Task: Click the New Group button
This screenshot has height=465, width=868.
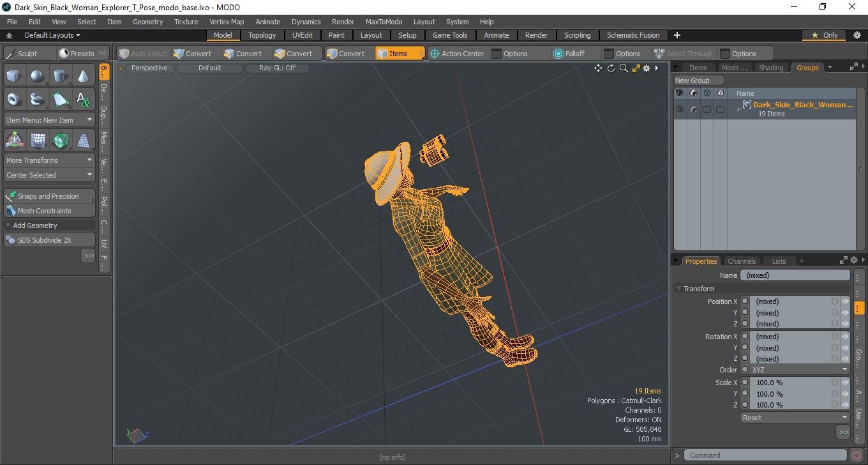Action: [x=699, y=80]
